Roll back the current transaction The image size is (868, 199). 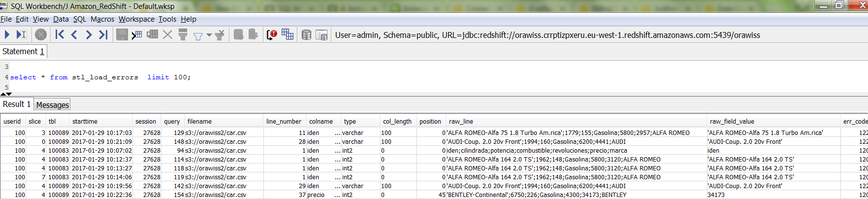click(x=254, y=34)
